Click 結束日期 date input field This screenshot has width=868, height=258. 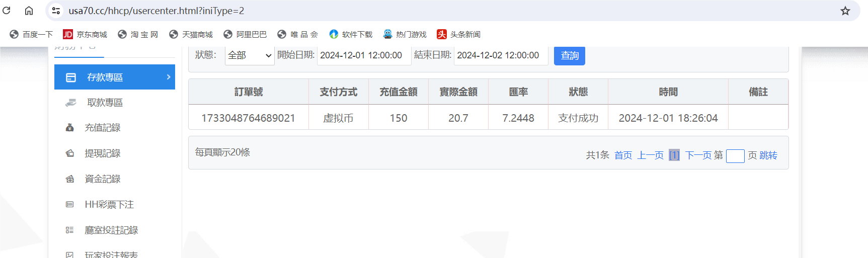[x=501, y=55]
